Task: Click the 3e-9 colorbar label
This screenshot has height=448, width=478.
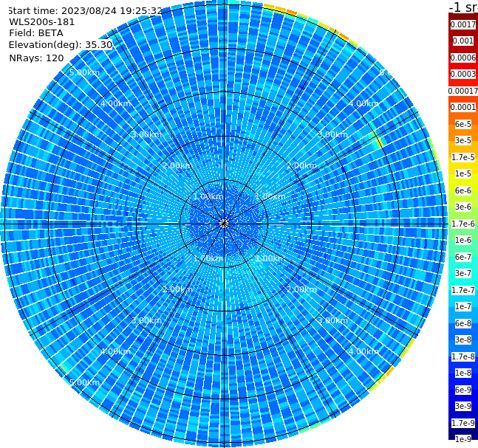Action: click(x=463, y=406)
